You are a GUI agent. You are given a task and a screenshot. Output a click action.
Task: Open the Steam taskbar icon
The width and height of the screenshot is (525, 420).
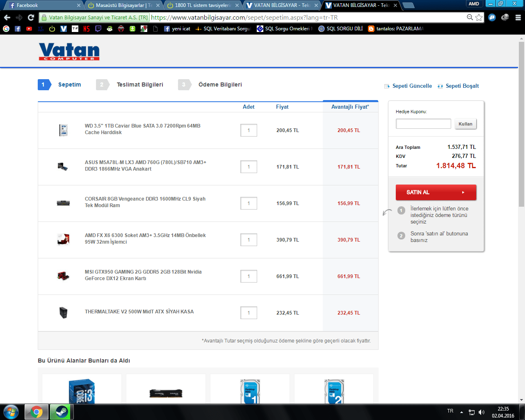click(x=60, y=412)
